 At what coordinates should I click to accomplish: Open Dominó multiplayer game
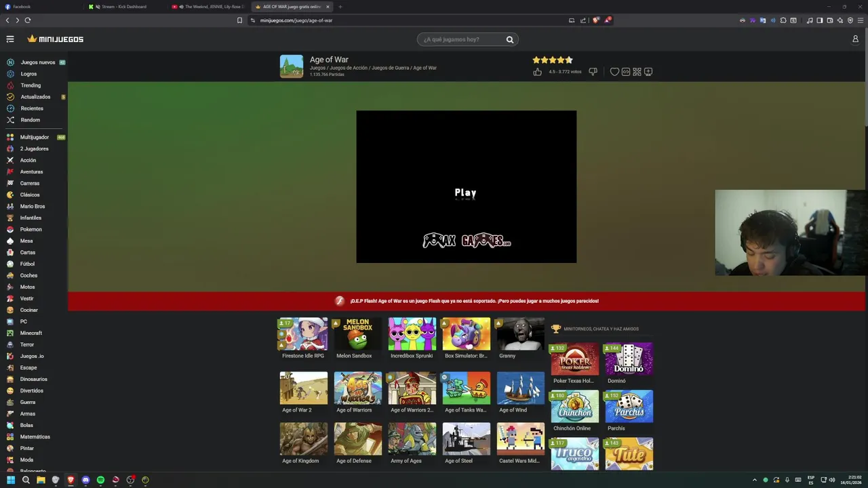click(629, 359)
